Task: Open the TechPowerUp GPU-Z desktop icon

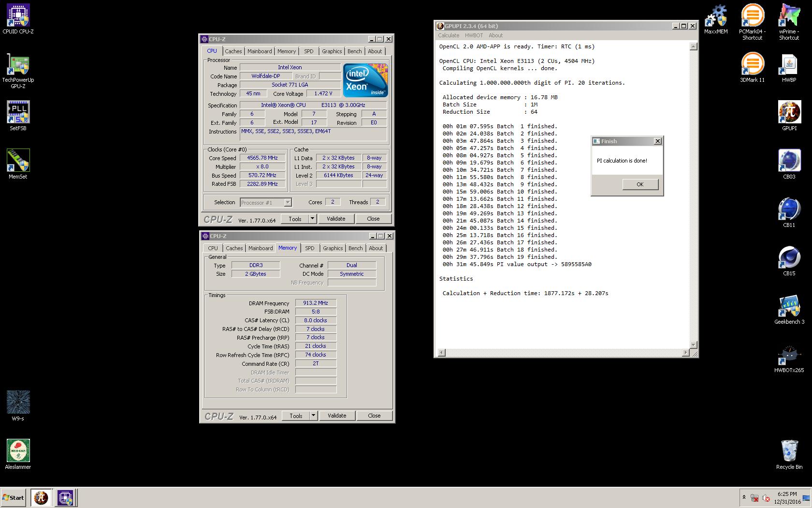Action: point(18,71)
